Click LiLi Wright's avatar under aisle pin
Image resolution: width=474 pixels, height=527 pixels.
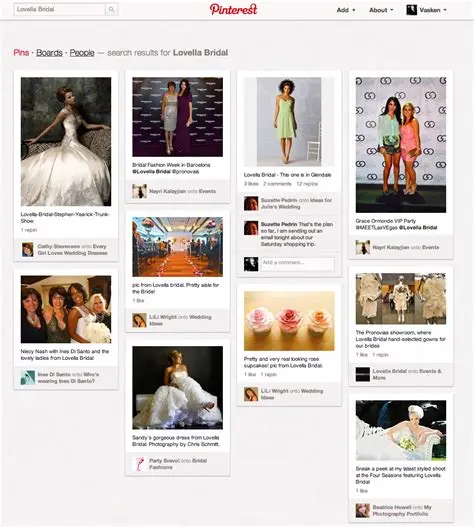[x=139, y=320]
